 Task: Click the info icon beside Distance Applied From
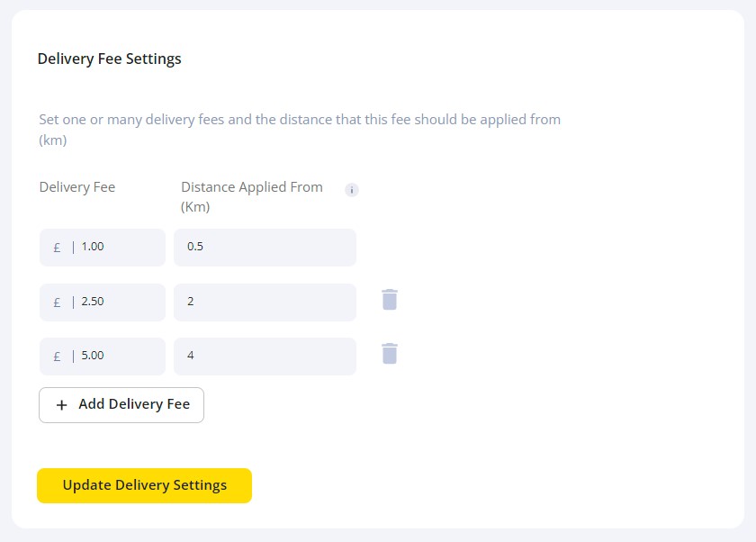352,190
